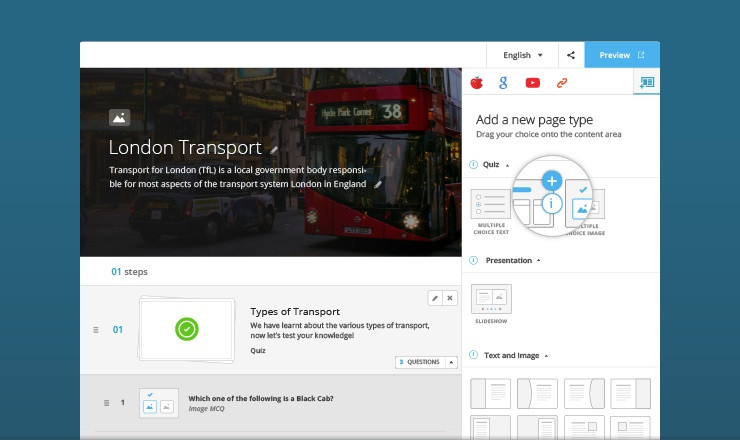Select 'Which one of the following is a Black Cab?'
The image size is (740, 440).
tap(261, 398)
